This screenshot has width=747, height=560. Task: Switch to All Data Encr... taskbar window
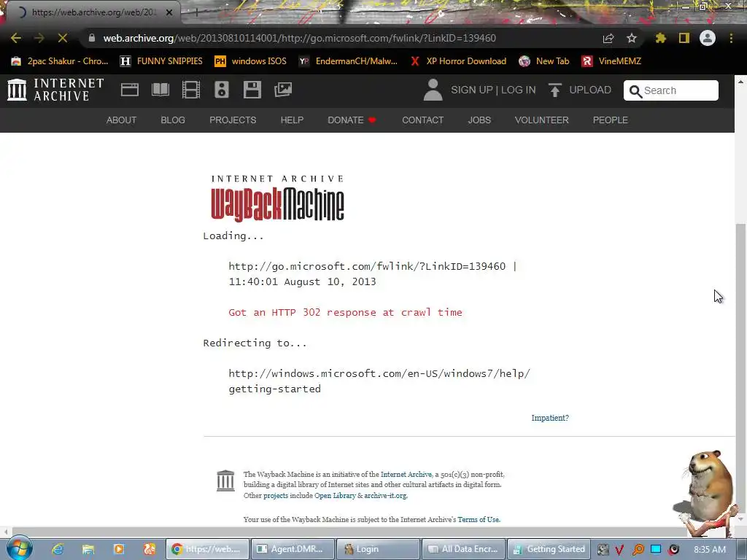(463, 549)
